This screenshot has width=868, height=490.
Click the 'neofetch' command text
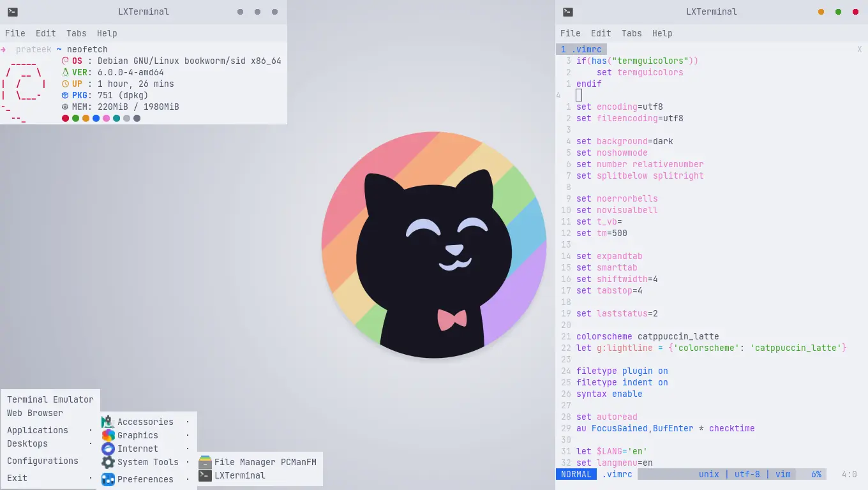click(87, 49)
